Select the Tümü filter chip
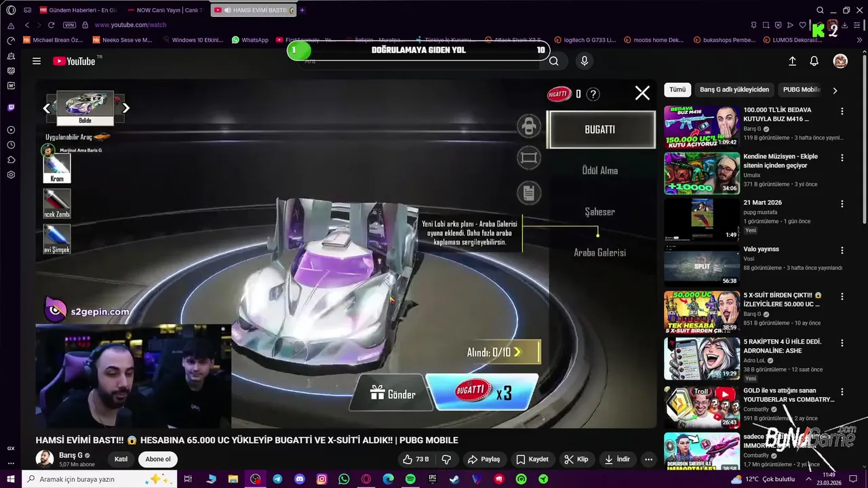This screenshot has width=868, height=488. tap(677, 89)
